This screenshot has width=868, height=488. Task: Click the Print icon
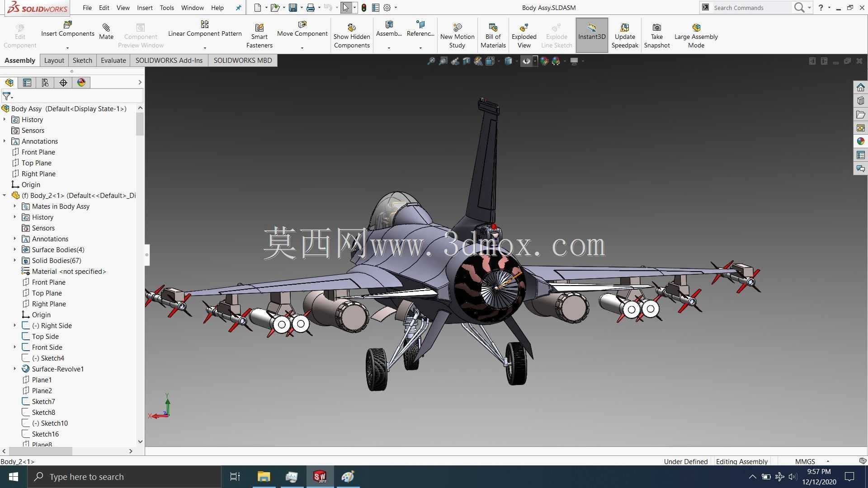310,8
